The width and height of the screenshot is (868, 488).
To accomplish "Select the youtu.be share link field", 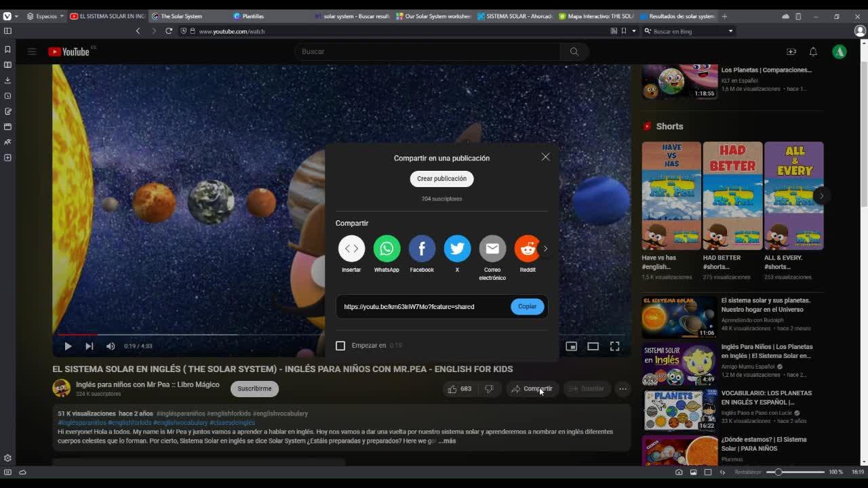I will [424, 307].
